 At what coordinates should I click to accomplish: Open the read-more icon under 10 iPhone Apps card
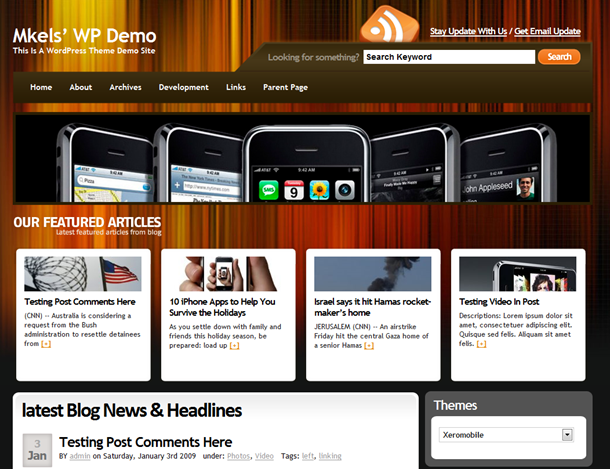(x=234, y=346)
